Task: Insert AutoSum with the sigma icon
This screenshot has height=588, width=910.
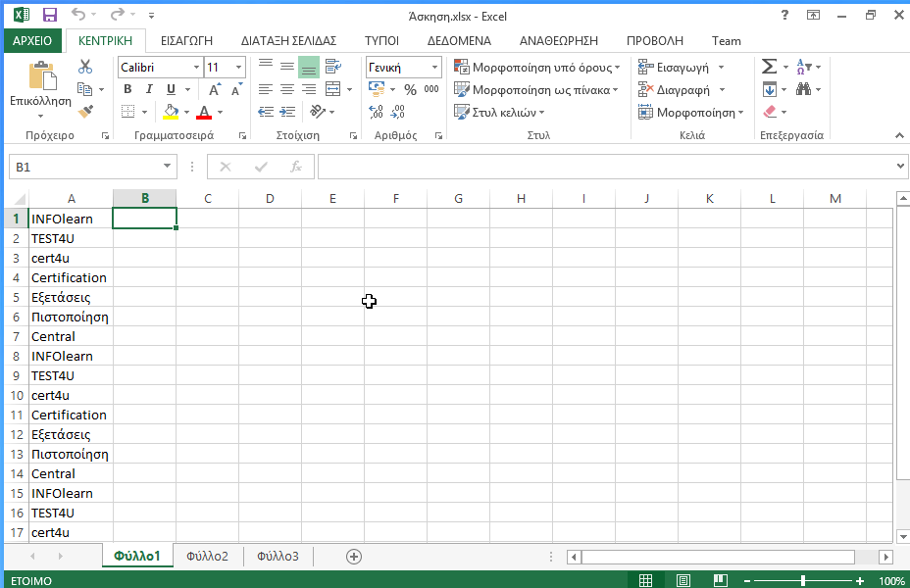Action: click(x=769, y=67)
